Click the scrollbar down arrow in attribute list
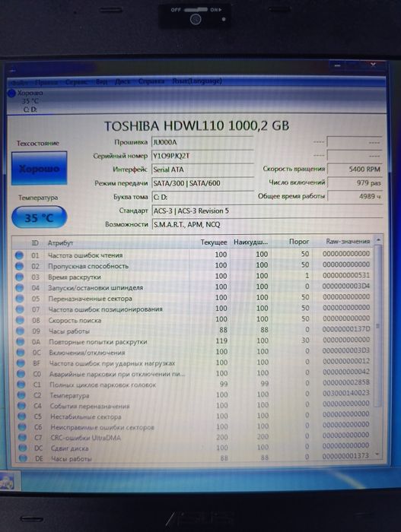 click(x=377, y=454)
